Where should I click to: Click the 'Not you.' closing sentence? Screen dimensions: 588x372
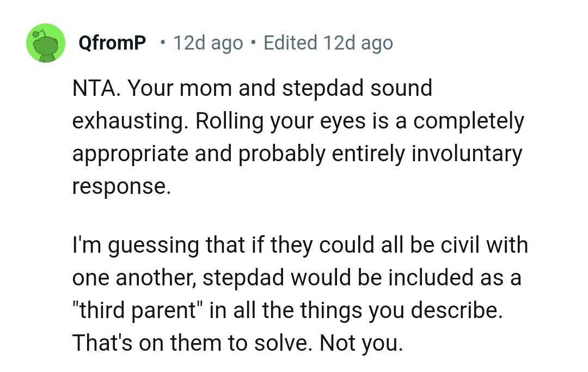tap(361, 343)
